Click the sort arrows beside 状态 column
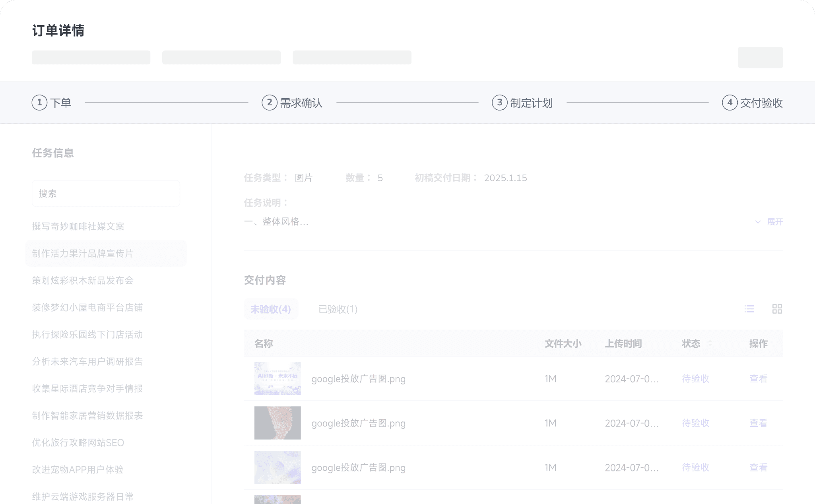The image size is (815, 504). click(710, 343)
